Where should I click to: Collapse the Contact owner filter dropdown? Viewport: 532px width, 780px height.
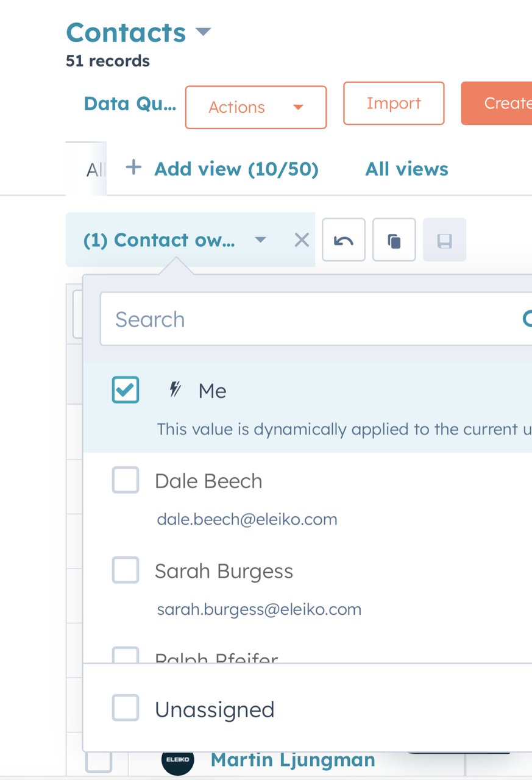pos(260,240)
